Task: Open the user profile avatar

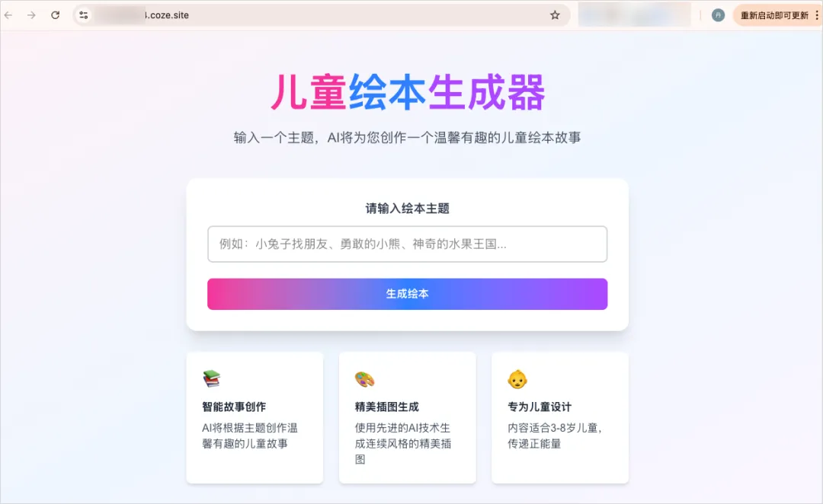Action: pos(718,15)
